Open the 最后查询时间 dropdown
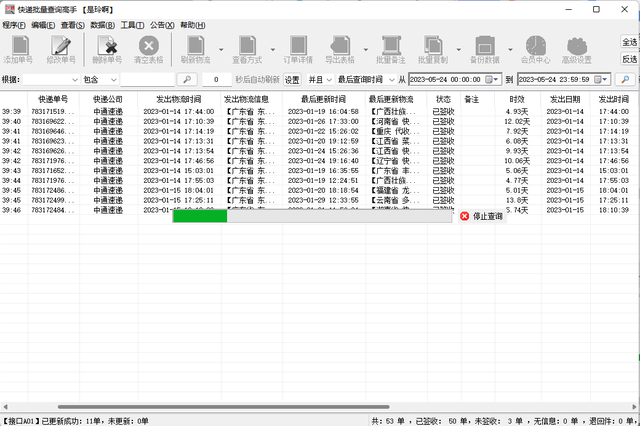This screenshot has width=640, height=426. 366,80
